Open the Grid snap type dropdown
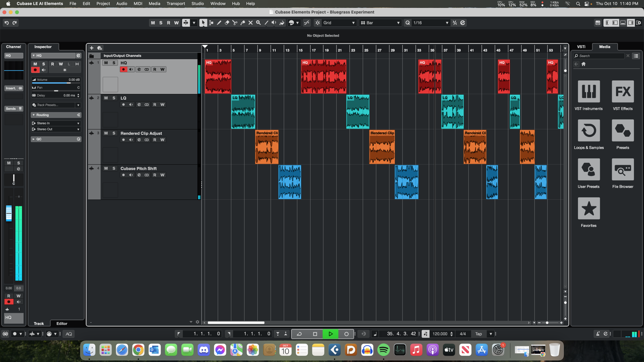Viewport: 644px width, 362px height. click(x=339, y=23)
